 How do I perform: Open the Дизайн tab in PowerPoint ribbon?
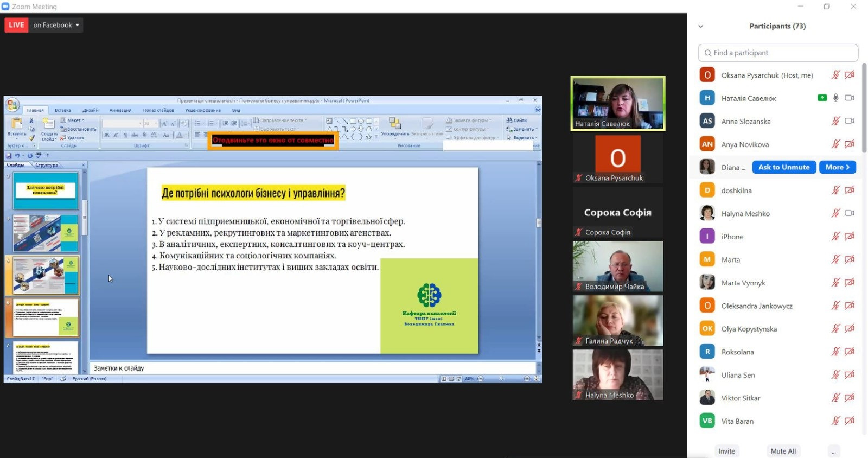click(91, 110)
